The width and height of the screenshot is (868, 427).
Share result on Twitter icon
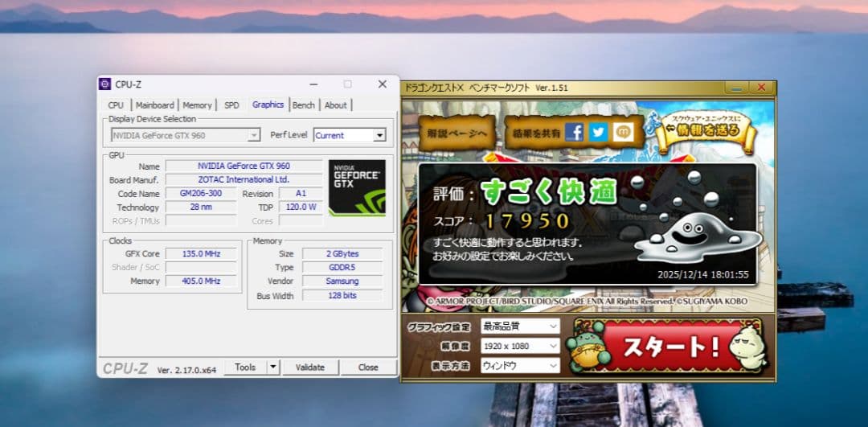point(599,133)
